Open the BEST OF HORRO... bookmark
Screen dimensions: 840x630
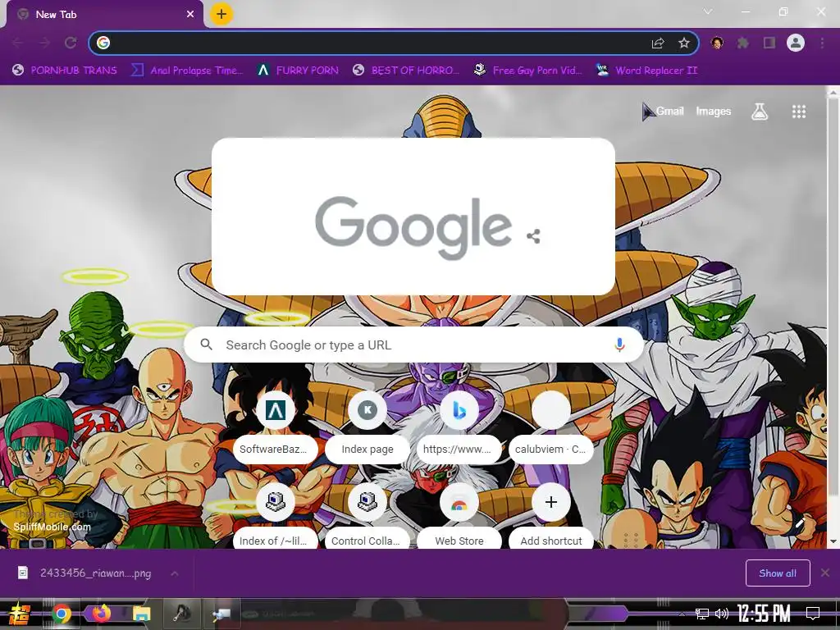tap(406, 71)
